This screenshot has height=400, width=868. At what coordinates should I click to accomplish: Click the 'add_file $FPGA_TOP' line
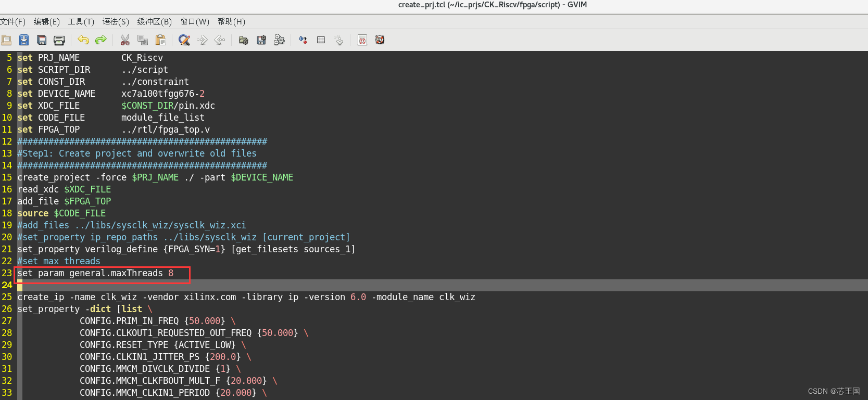(x=64, y=201)
